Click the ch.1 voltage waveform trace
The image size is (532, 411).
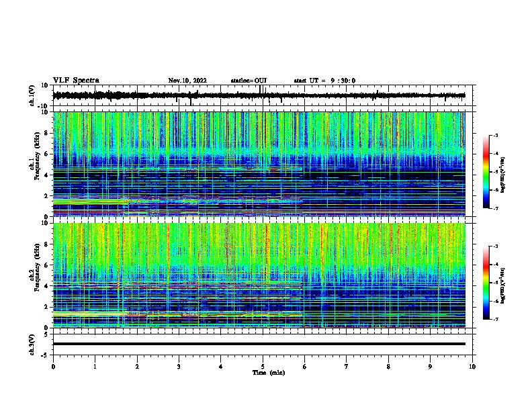pyautogui.click(x=259, y=95)
